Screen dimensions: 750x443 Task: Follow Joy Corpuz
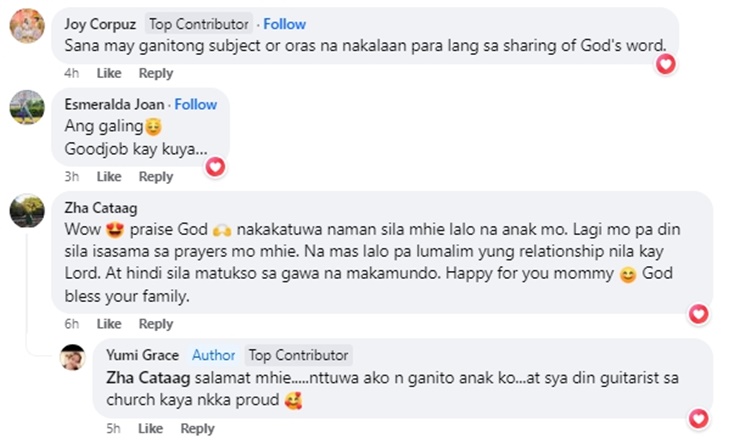[286, 24]
